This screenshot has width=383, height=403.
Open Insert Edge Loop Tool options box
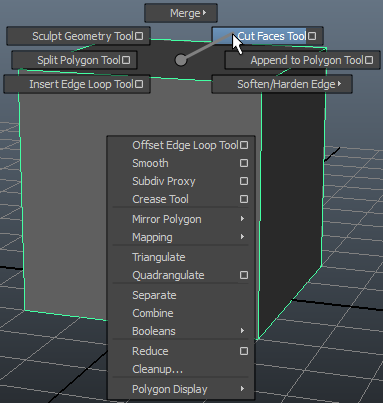pyautogui.click(x=139, y=84)
